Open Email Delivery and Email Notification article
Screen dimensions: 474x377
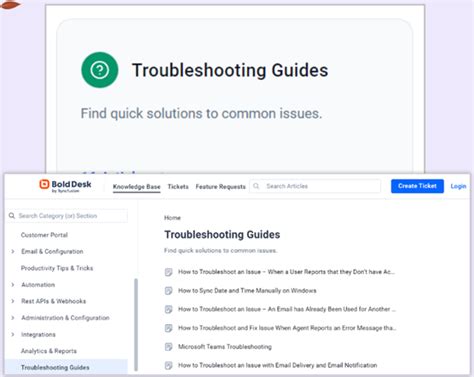click(278, 365)
